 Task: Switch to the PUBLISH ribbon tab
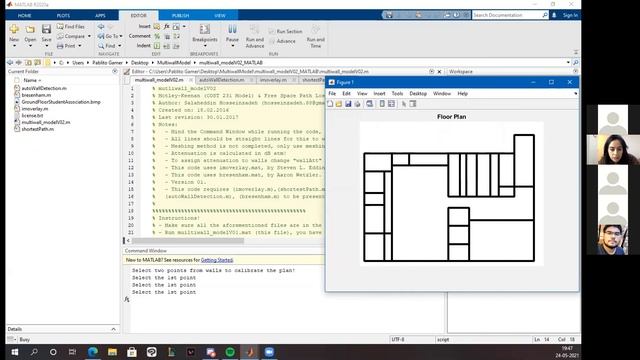[x=180, y=16]
